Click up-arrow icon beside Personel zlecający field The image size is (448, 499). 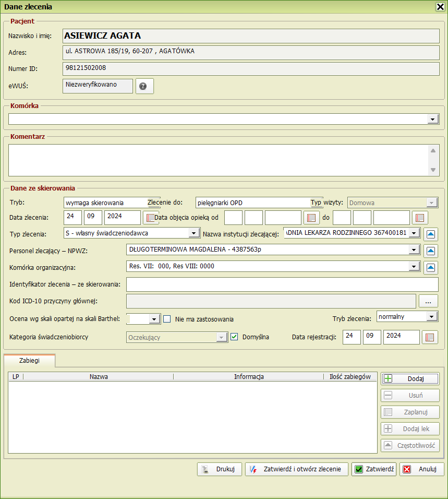click(x=430, y=251)
